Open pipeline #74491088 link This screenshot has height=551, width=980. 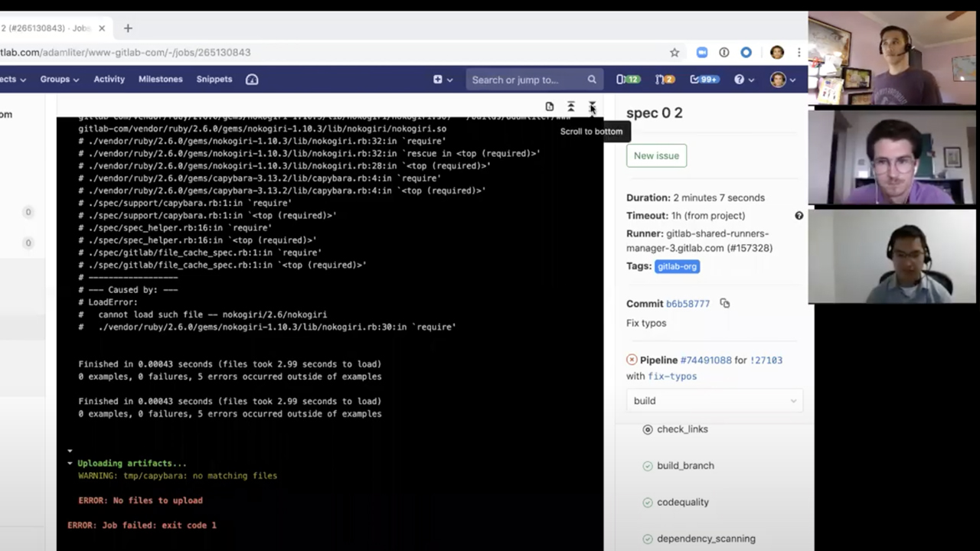tap(706, 360)
